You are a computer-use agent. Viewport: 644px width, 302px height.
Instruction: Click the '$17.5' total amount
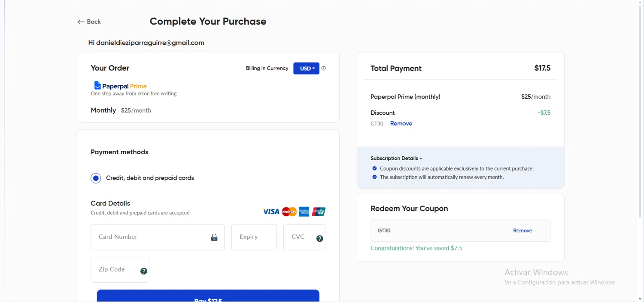tap(542, 68)
